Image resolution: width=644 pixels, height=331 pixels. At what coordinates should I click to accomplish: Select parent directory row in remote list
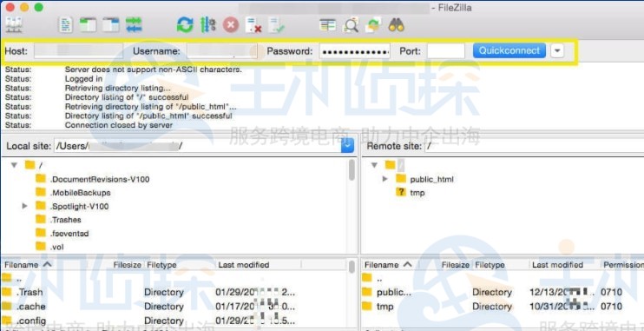503,278
